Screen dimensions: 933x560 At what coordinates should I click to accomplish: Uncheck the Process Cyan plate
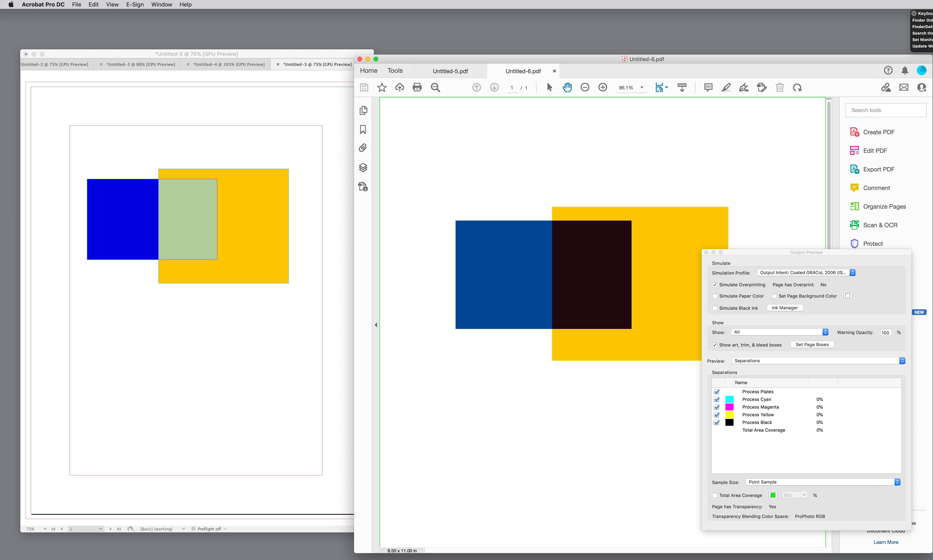click(x=717, y=400)
